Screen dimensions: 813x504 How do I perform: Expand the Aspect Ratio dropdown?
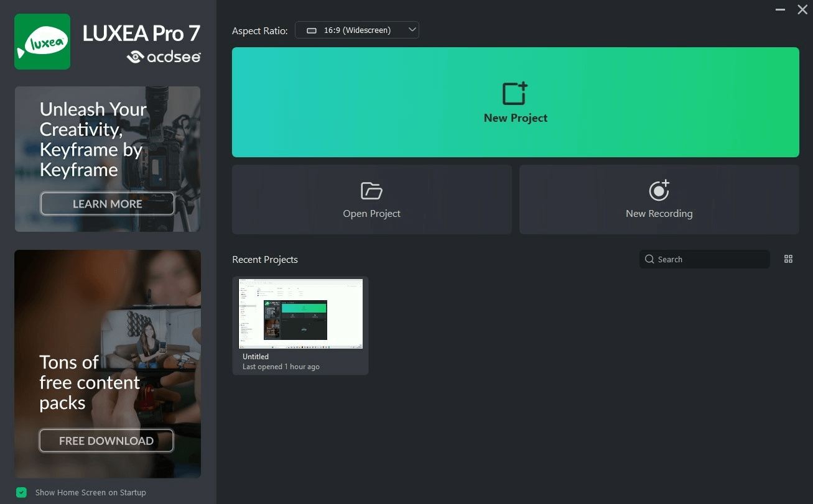(x=411, y=29)
